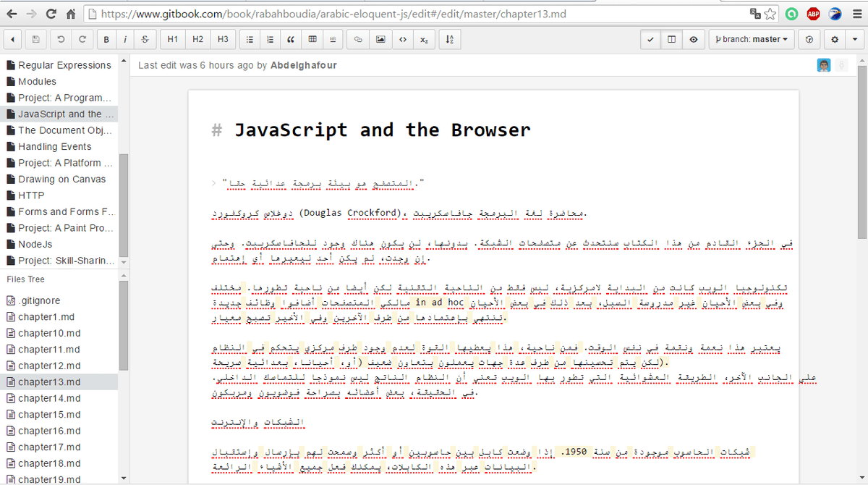Select chapter13.md in files tree
Image resolution: width=868 pixels, height=485 pixels.
coord(59,382)
